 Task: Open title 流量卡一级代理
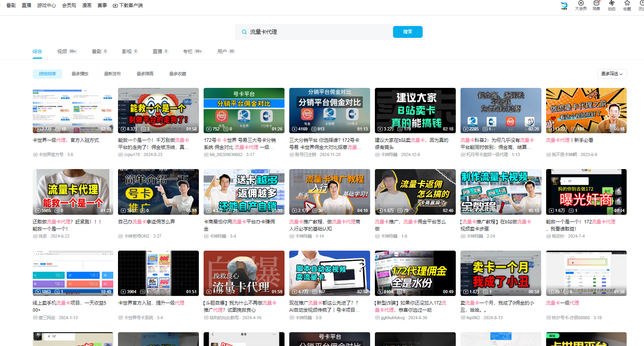[562, 303]
